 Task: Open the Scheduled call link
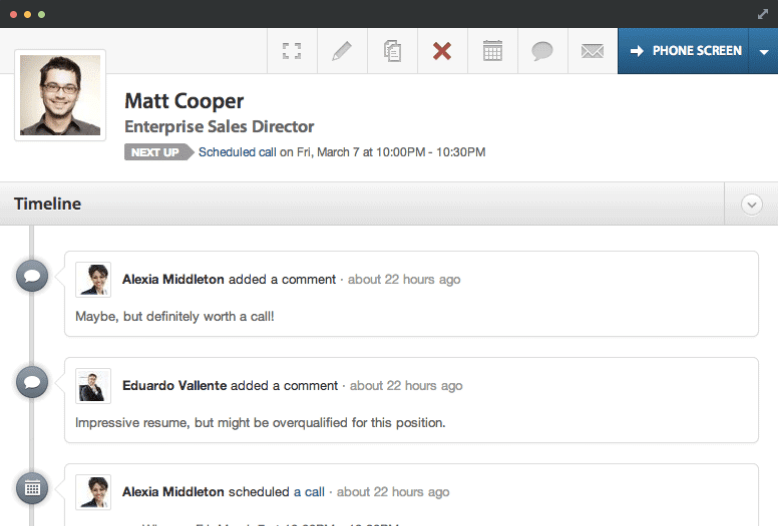pyautogui.click(x=237, y=152)
